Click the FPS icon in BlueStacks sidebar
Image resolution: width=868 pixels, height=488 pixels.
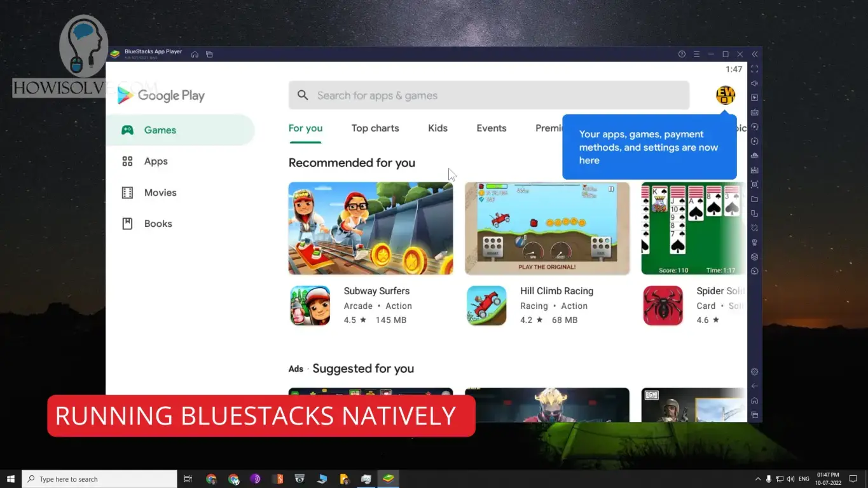tap(755, 170)
